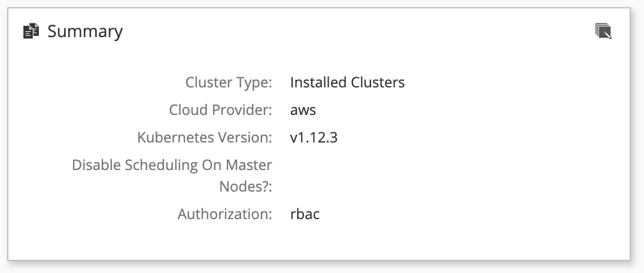Select the rbac authorization value
Screen dimensions: 644x273
pyautogui.click(x=305, y=214)
